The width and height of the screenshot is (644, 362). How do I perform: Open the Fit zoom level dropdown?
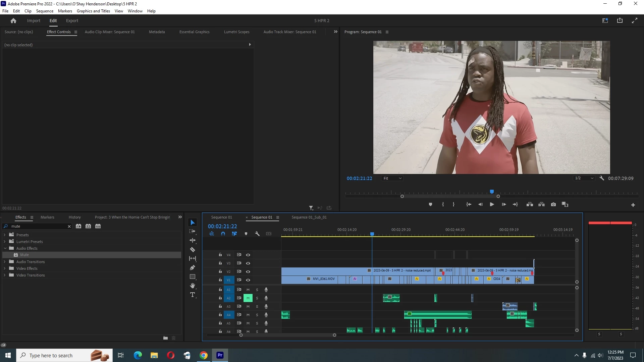click(392, 179)
